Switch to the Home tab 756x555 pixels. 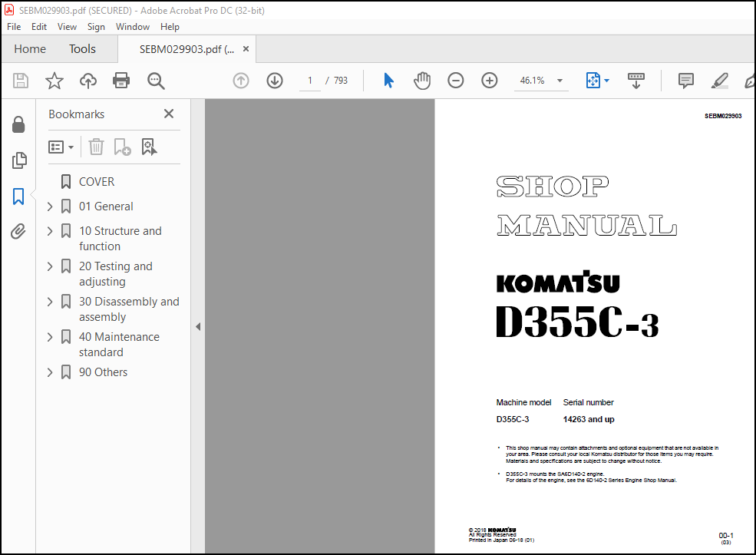click(30, 49)
